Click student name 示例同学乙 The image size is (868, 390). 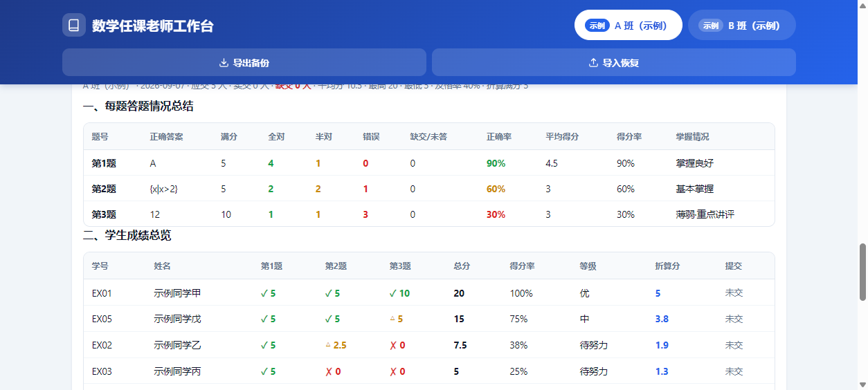pyautogui.click(x=177, y=345)
